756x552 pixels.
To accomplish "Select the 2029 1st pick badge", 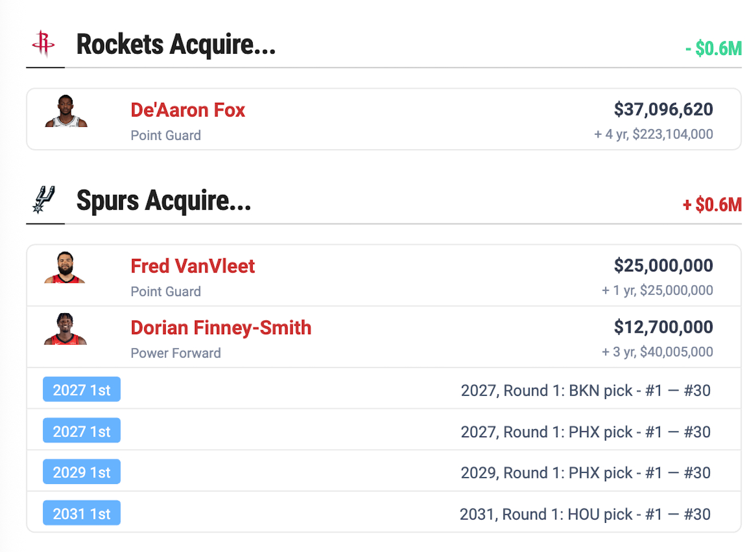I will [x=82, y=472].
